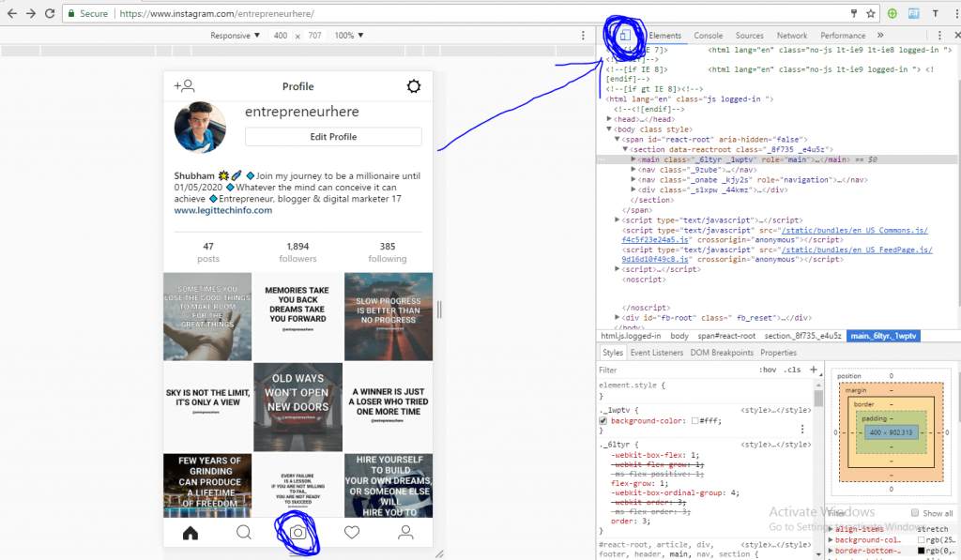Click the Instagram search magnifier icon
Viewport: 961px width, 560px height.
click(x=243, y=532)
